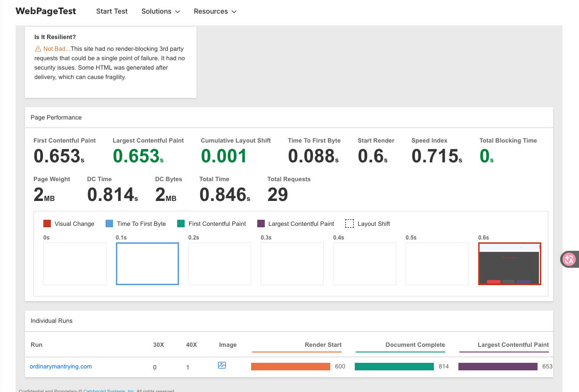The width and height of the screenshot is (579, 392).
Task: Click the Page Weight 2MB value
Action: (44, 194)
